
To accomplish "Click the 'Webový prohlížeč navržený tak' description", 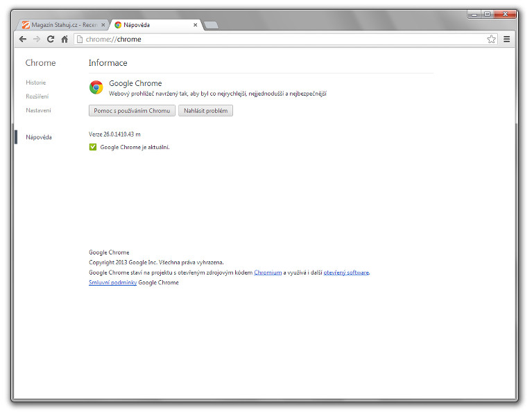I will click(x=218, y=94).
